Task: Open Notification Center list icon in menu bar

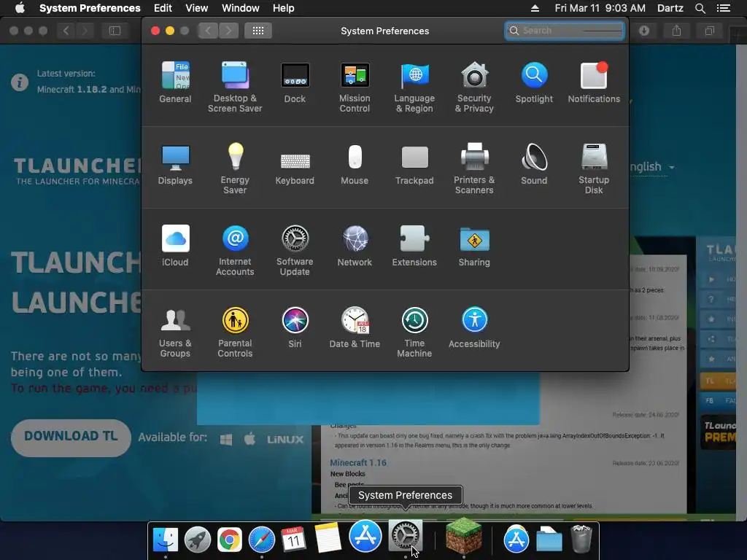Action: [x=723, y=8]
